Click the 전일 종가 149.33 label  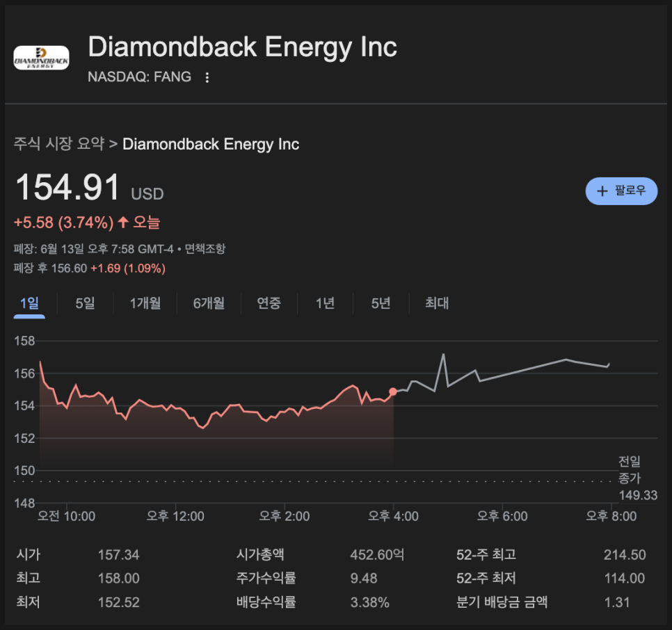tap(637, 478)
